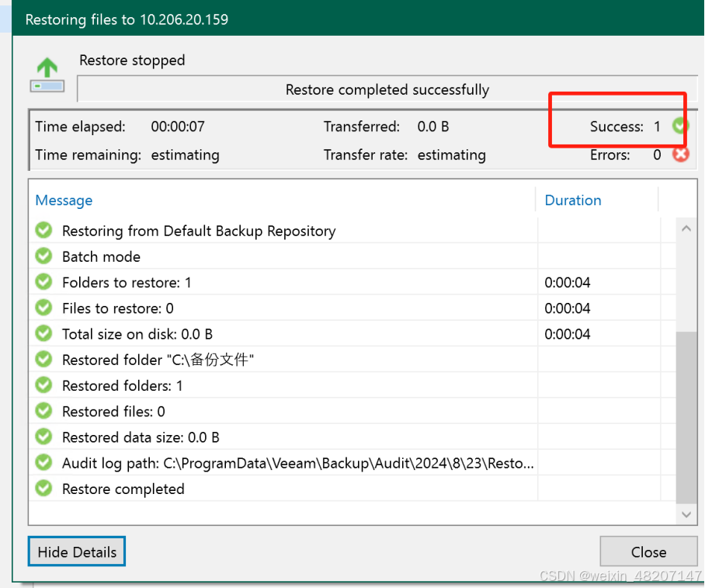This screenshot has width=705, height=588.
Task: Click the scrollbar up arrow
Action: pos(686,228)
